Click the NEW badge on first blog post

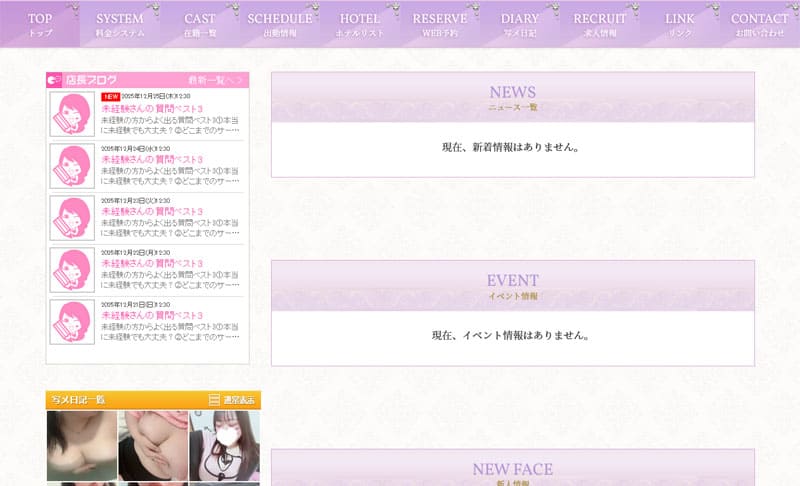(x=110, y=97)
